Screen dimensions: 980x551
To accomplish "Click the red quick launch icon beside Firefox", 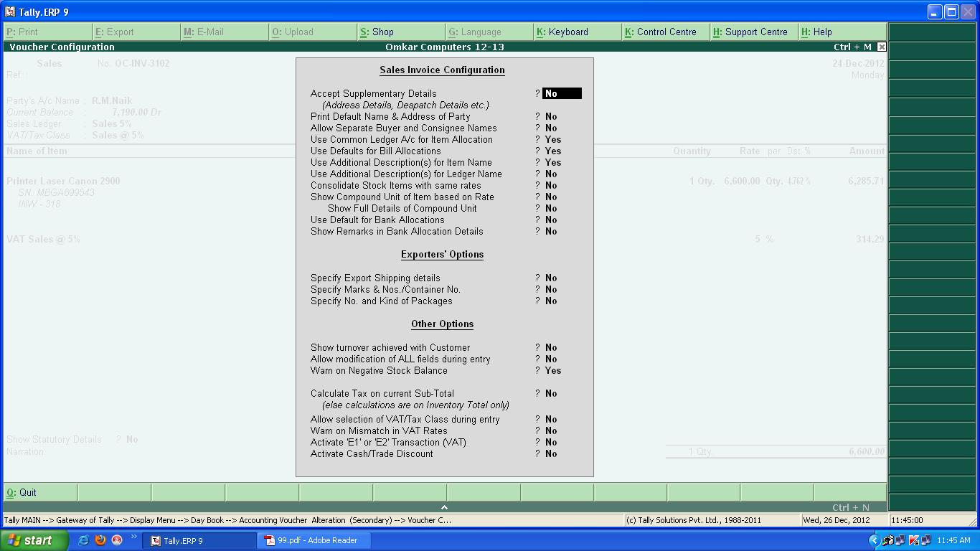I will click(116, 541).
